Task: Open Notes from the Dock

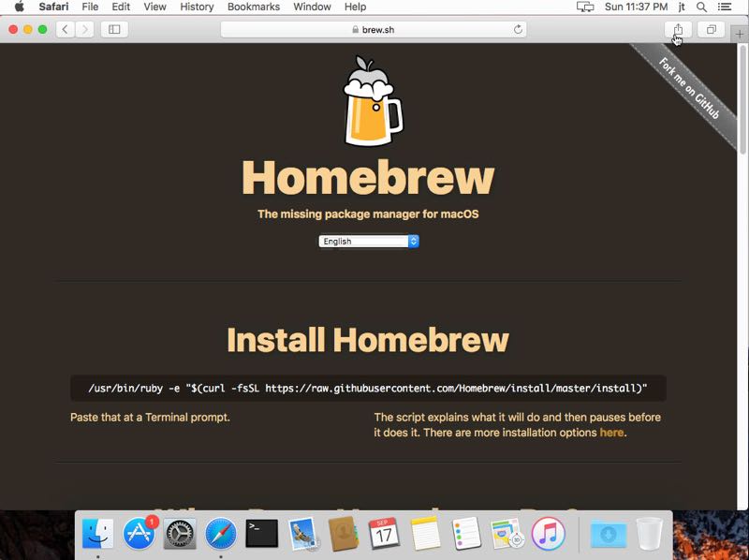Action: point(425,533)
